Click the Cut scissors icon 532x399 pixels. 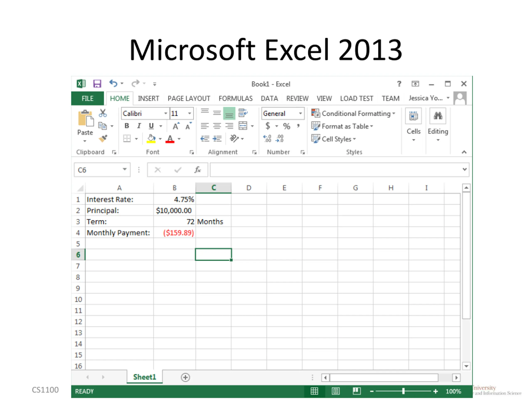(103, 113)
